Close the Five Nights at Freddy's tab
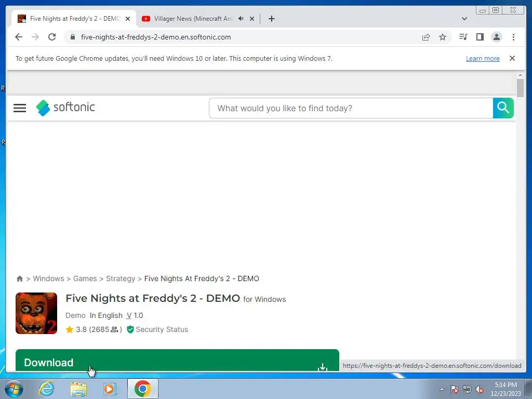 click(x=128, y=19)
